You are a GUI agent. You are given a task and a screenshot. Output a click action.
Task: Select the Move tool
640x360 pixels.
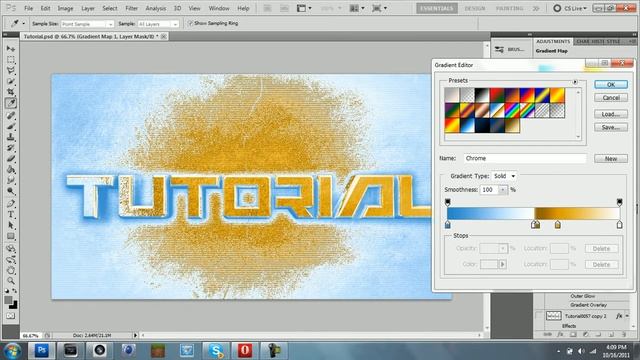(x=11, y=49)
